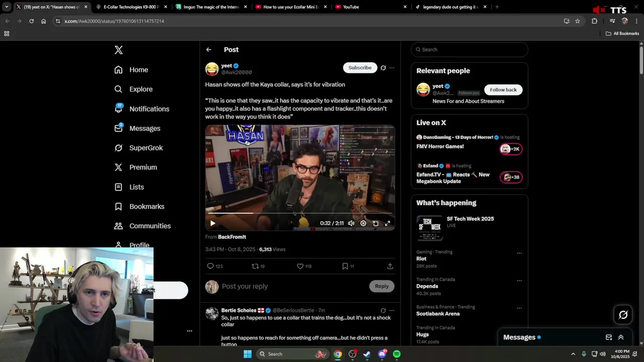Screen dimensions: 644x362
Task: Click Grok icon next to Subscribe button
Action: [x=383, y=68]
